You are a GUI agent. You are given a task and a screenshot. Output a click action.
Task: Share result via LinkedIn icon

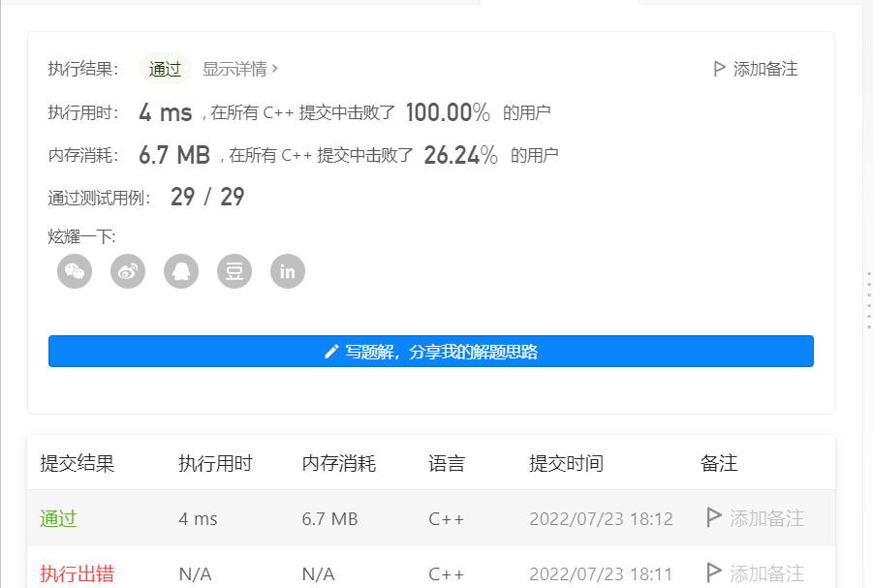[x=288, y=271]
